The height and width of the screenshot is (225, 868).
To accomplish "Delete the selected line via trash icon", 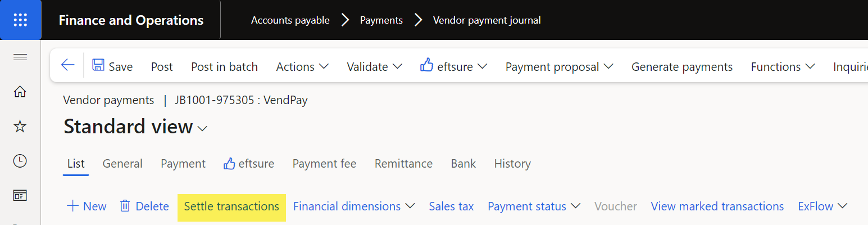I will [144, 206].
